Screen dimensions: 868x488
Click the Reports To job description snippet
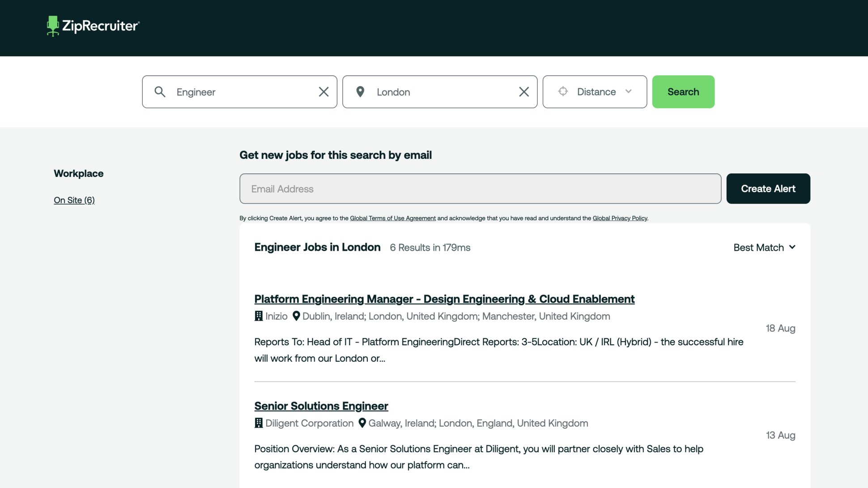tap(499, 350)
